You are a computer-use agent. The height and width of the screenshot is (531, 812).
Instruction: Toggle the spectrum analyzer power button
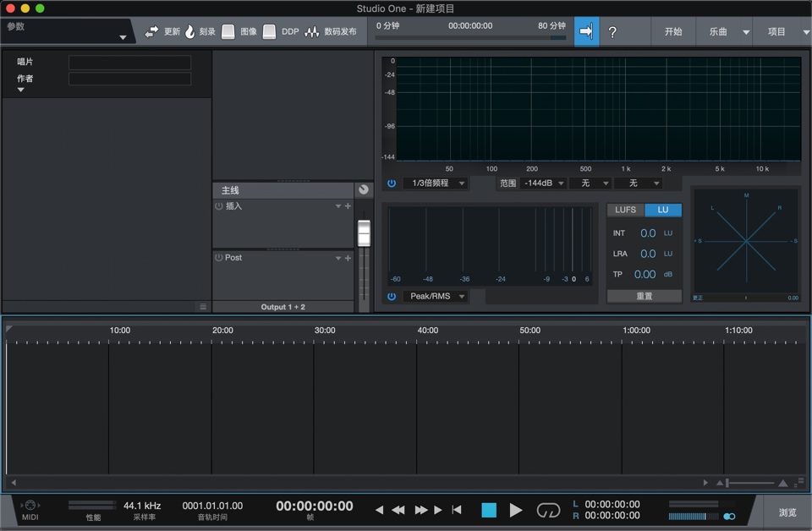click(391, 183)
